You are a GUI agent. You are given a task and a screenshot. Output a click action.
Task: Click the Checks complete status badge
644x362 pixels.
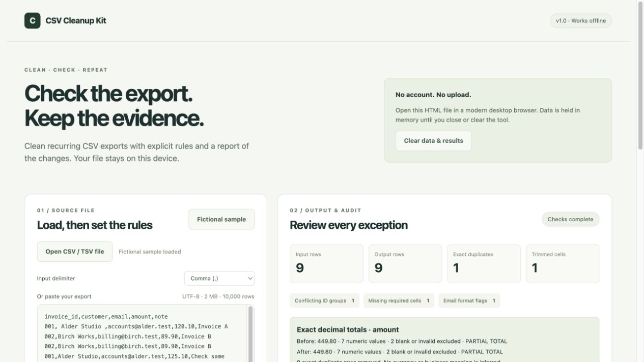[571, 219]
